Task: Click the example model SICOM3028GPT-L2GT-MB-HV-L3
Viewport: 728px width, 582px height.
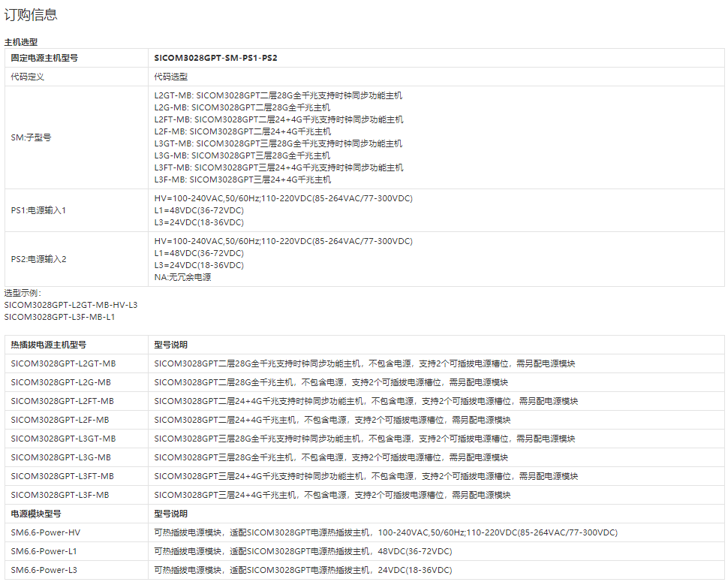Action: click(71, 305)
